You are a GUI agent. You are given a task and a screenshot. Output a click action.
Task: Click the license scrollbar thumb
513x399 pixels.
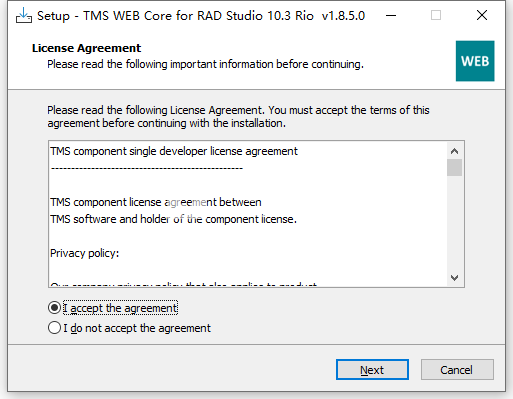454,167
